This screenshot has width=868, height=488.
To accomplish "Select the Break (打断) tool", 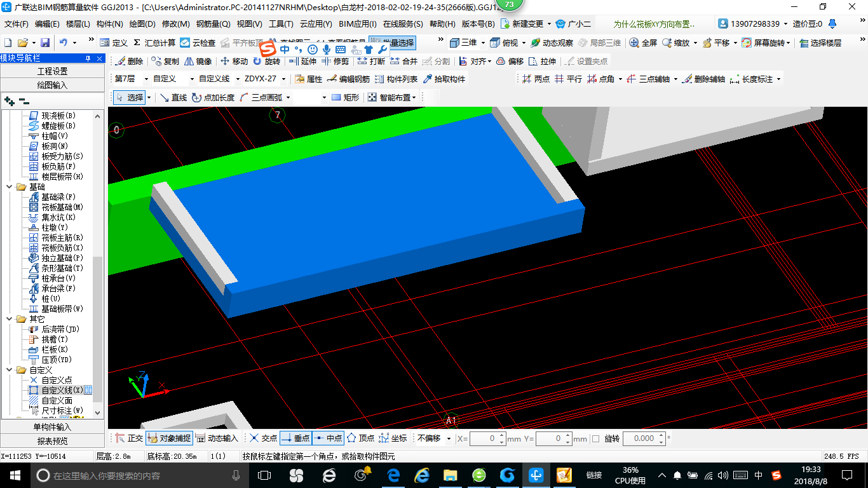I will coord(371,62).
